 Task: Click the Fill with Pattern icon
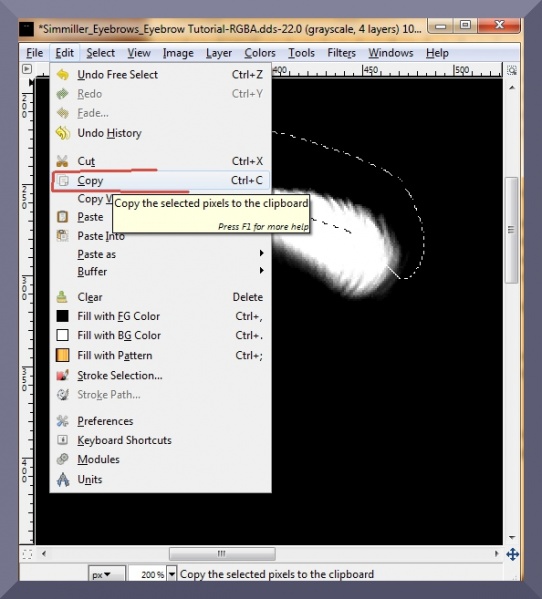point(62,355)
